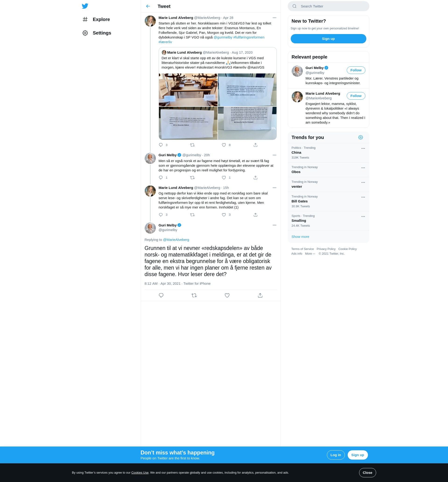Open Settings from the sidebar
448x482 pixels.
point(97,33)
